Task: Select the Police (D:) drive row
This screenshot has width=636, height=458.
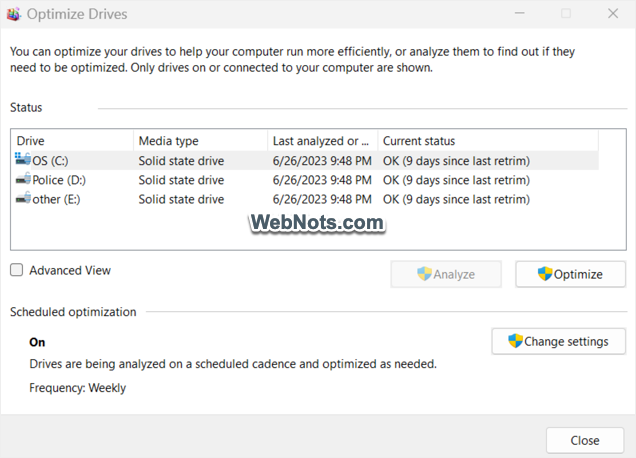Action: point(306,180)
